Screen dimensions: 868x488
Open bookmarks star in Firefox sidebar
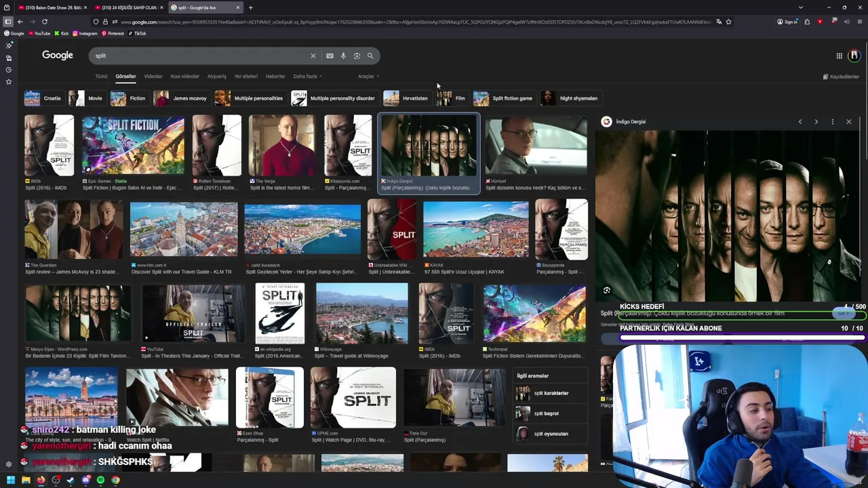tap(8, 82)
